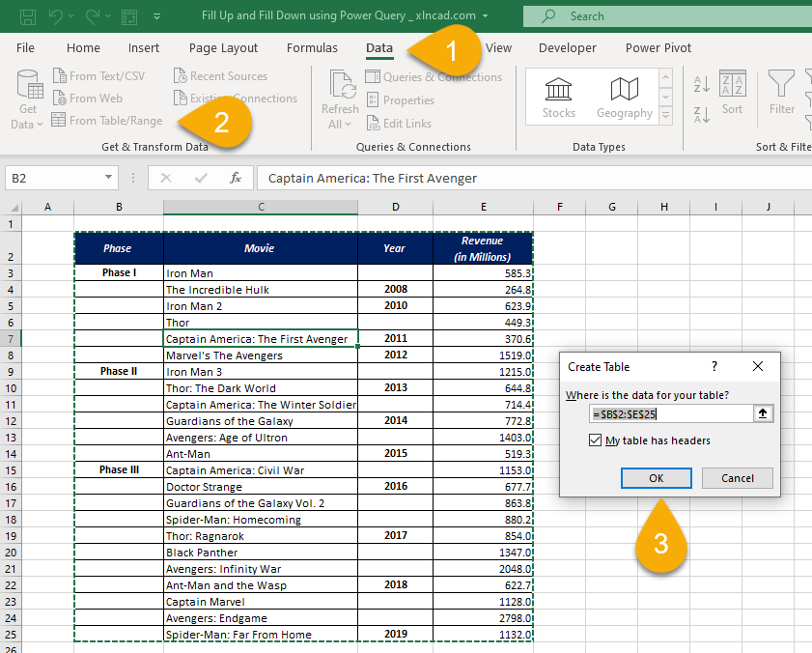Click the Save icon in title bar
Screen dimensions: 812x653
[x=28, y=16]
